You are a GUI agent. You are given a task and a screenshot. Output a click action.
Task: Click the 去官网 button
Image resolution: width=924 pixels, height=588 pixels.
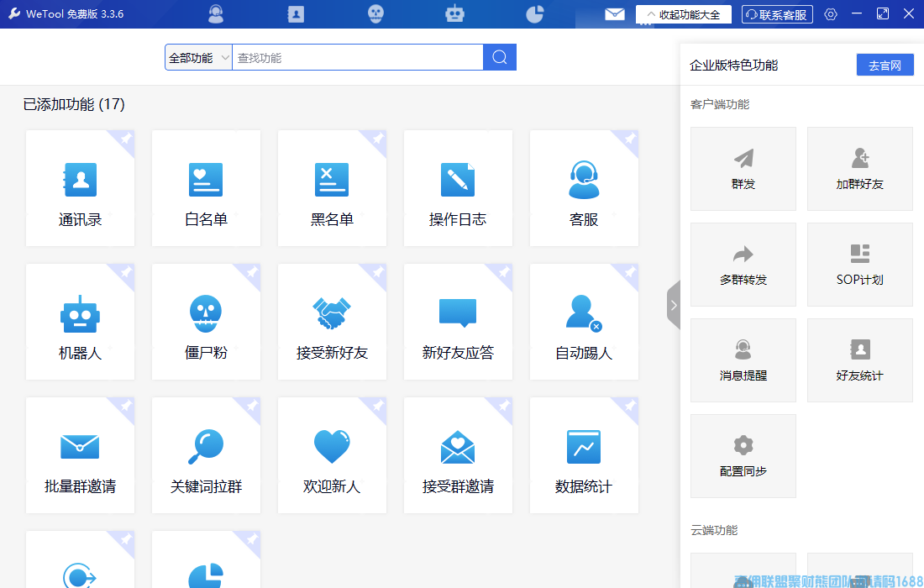pos(885,66)
